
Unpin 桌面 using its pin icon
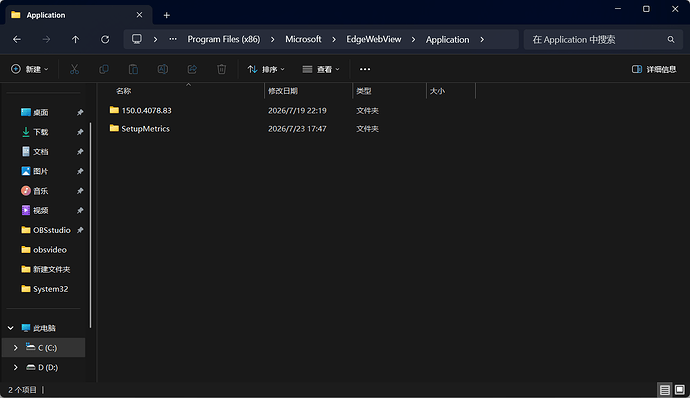pyautogui.click(x=80, y=113)
